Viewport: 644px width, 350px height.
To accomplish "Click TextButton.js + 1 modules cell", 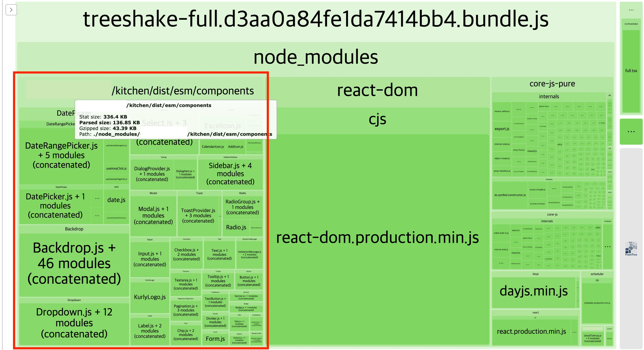I will (x=215, y=302).
